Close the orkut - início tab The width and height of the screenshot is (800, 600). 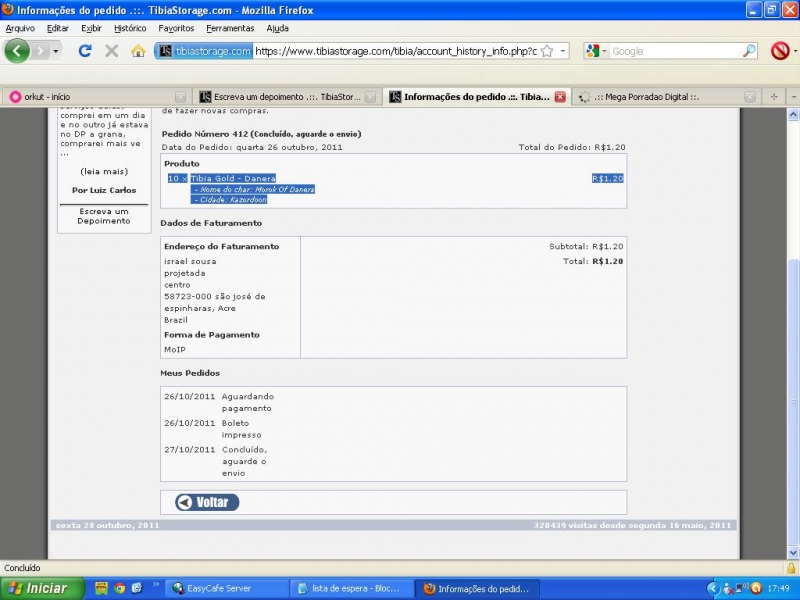180,96
